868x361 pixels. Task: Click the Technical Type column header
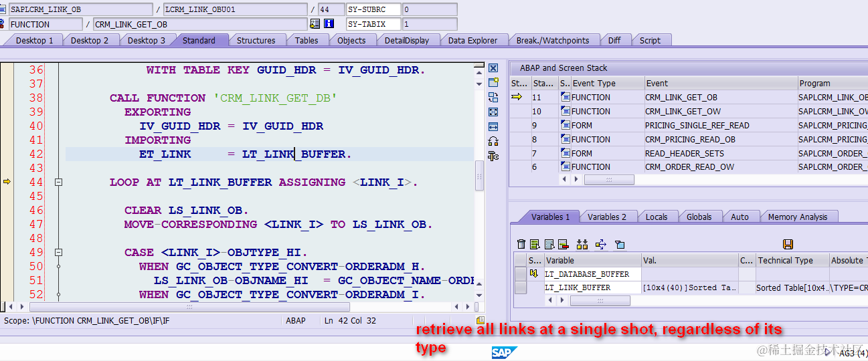792,260
